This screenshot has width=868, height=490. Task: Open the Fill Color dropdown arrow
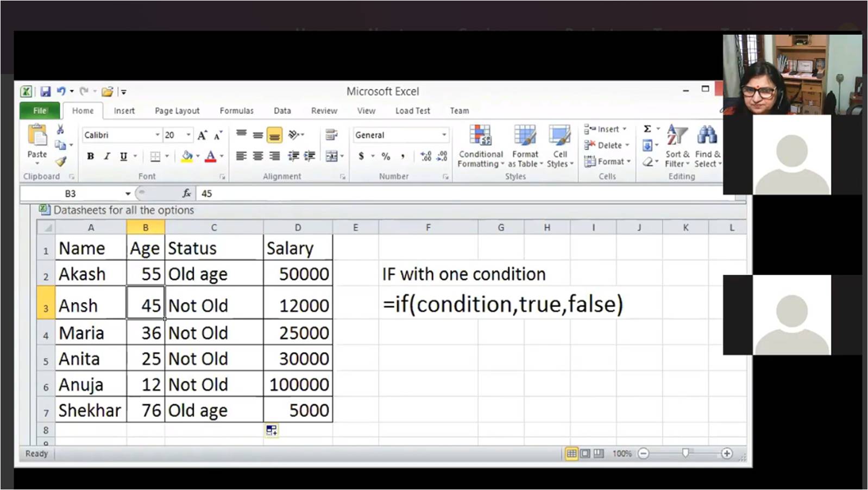[198, 156]
